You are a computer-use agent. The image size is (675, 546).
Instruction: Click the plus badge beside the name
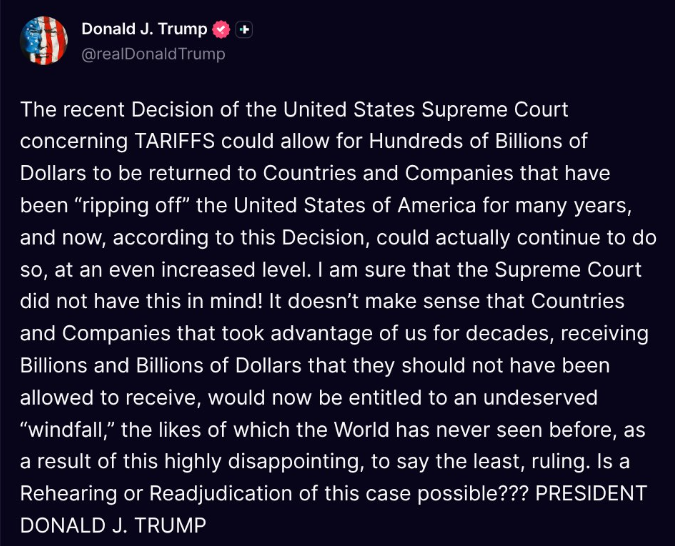pos(244,30)
